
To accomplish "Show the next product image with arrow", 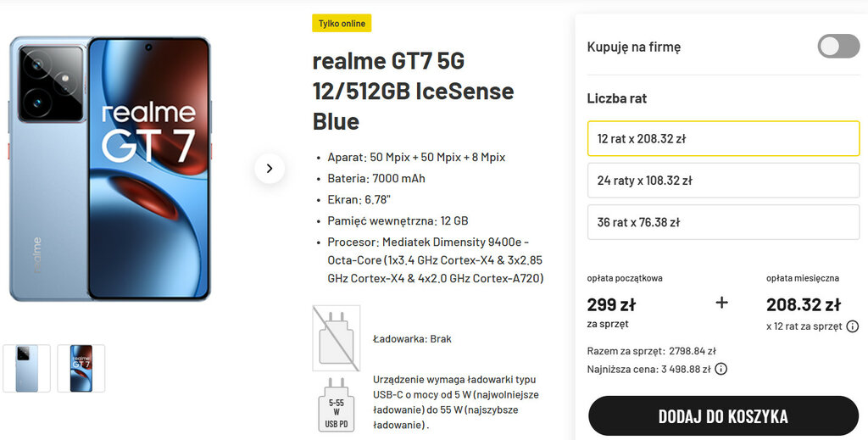I will point(270,168).
